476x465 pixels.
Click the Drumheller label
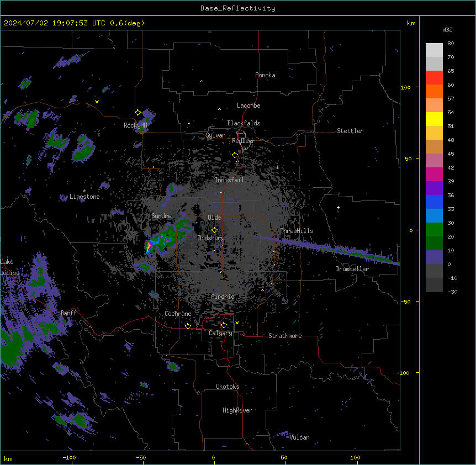[x=352, y=269]
